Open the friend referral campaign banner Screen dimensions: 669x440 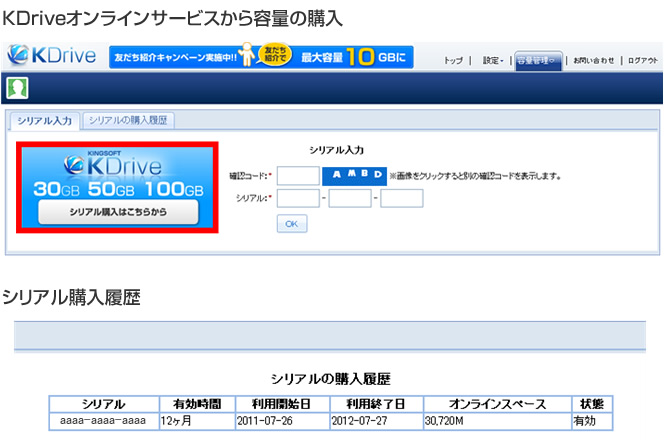261,56
